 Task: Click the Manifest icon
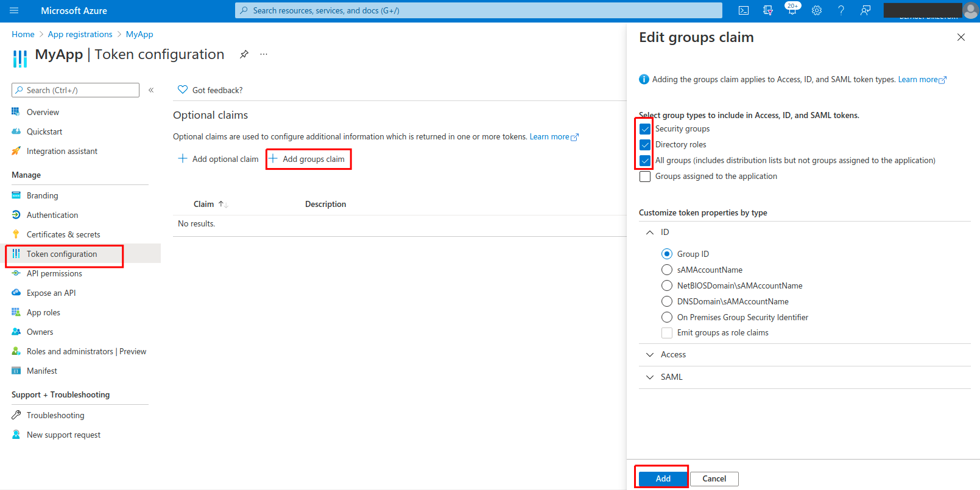point(16,371)
